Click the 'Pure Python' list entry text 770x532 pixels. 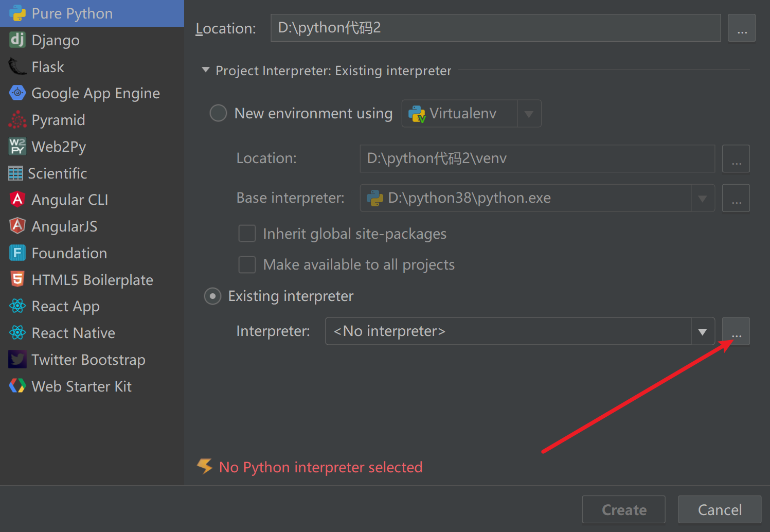click(72, 14)
